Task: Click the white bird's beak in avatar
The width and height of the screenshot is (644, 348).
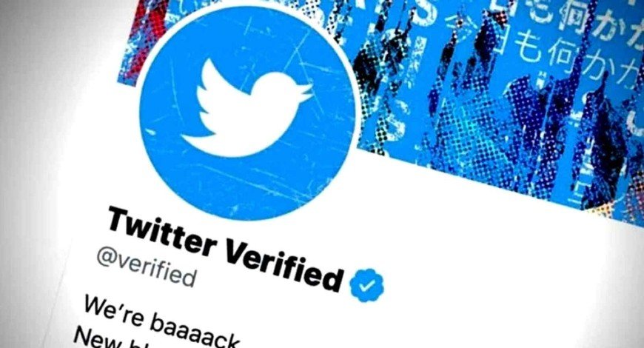Action: pos(306,92)
